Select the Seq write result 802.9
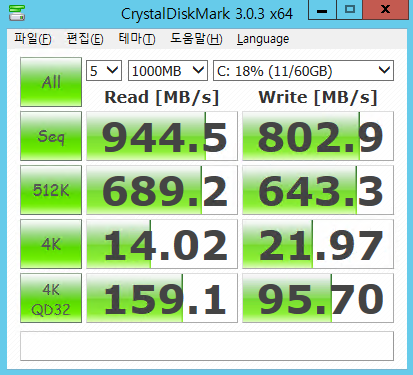The width and height of the screenshot is (413, 375). [318, 136]
